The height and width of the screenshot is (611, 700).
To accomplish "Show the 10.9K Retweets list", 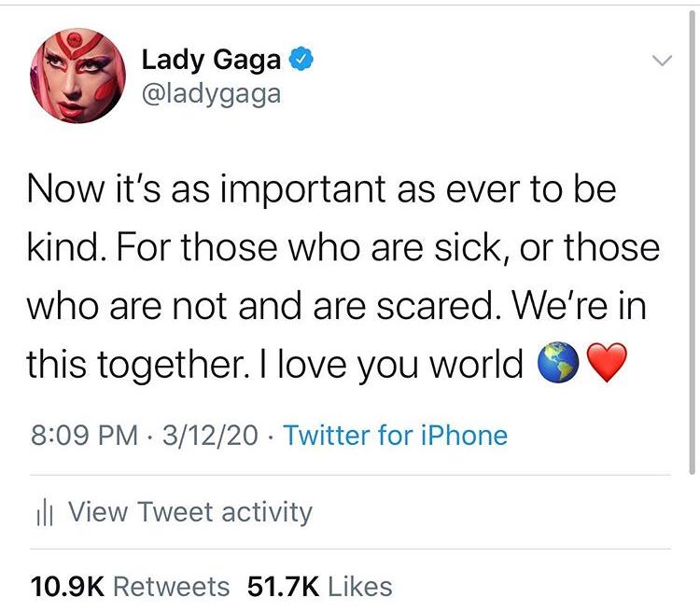I will (130, 587).
